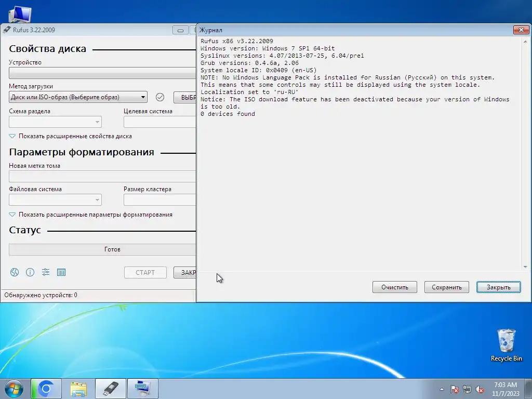Toggle the Rufus log list icon
Viewport: 532px width, 399px height.
click(x=61, y=272)
